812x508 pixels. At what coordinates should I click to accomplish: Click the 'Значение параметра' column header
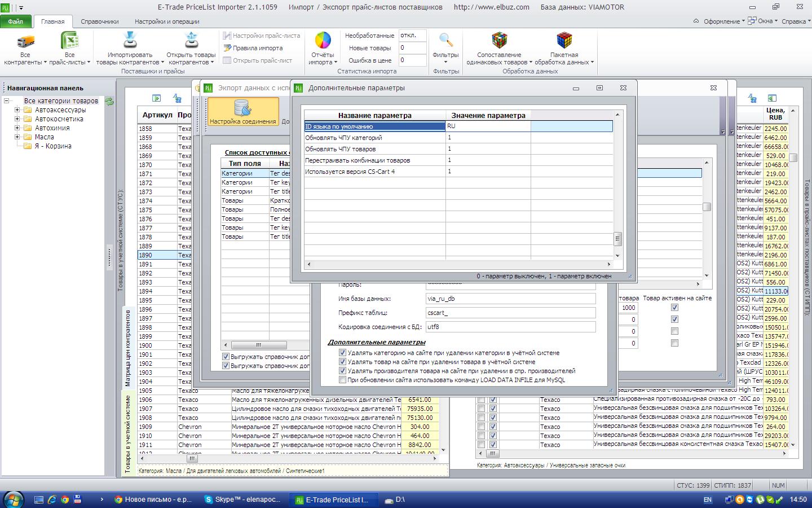(x=488, y=115)
